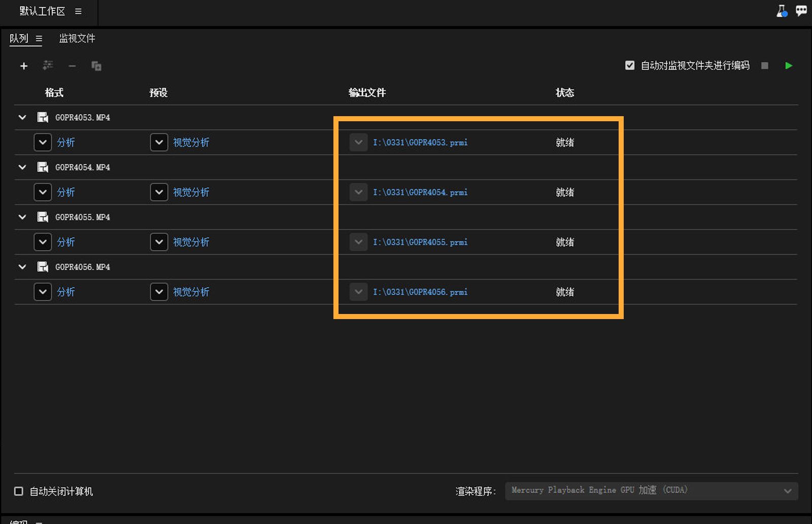Open format dropdown for GOPR4055 output
This screenshot has width=812, height=524.
[43, 242]
